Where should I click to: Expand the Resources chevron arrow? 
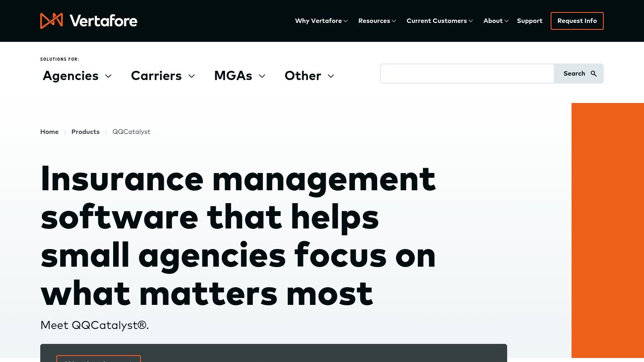[394, 21]
